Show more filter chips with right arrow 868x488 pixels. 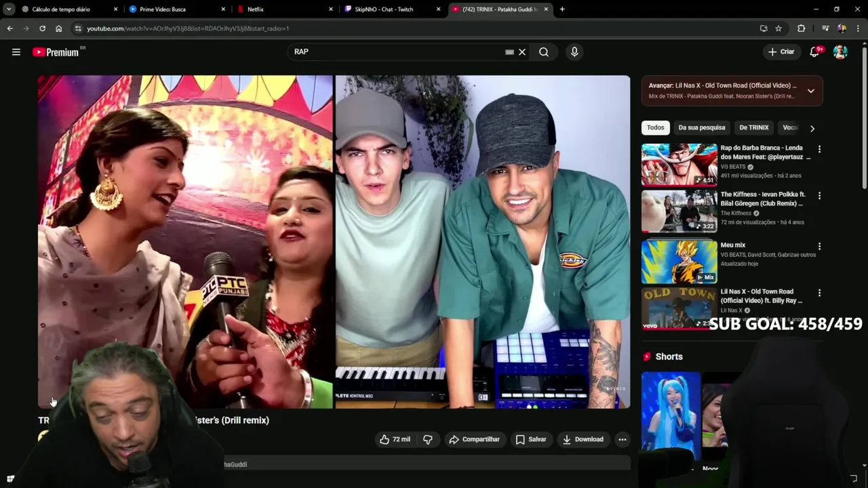(x=812, y=128)
